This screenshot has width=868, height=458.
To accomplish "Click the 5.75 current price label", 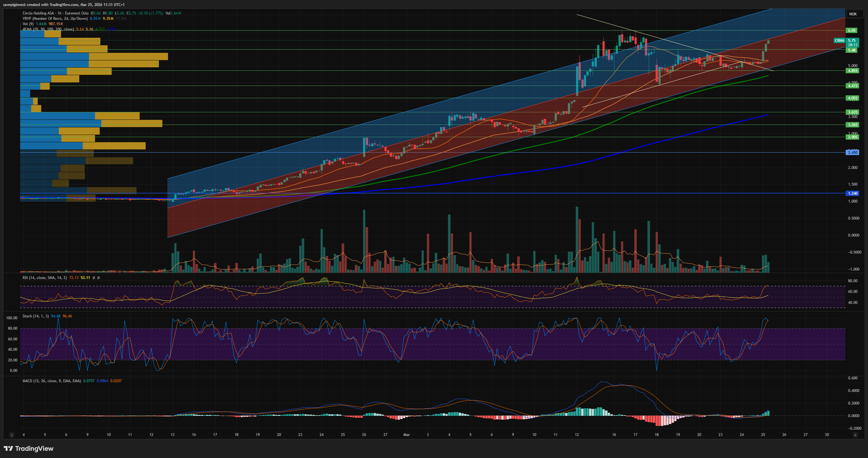I will coord(852,41).
